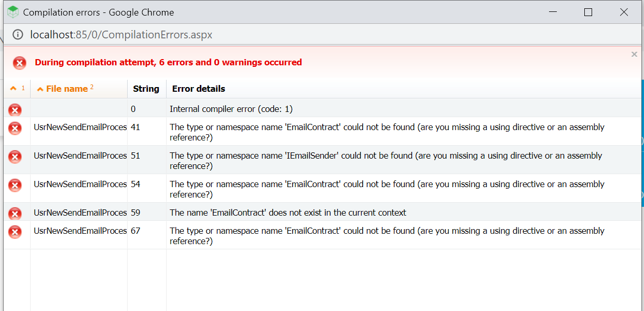
Task: Select the IEmailSender not found error text
Action: 386,161
